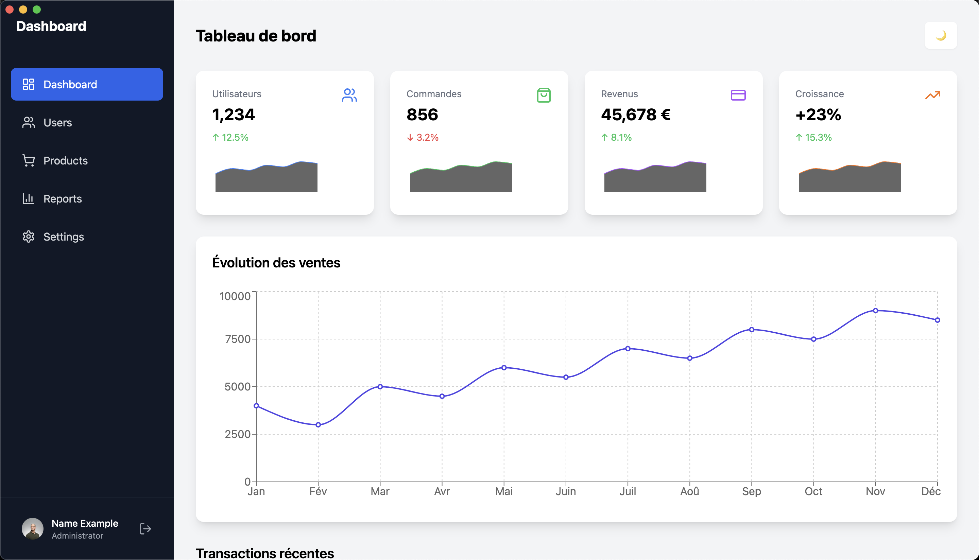Click the Utilisateurs card people icon
Viewport: 979px width, 560px height.
point(350,96)
